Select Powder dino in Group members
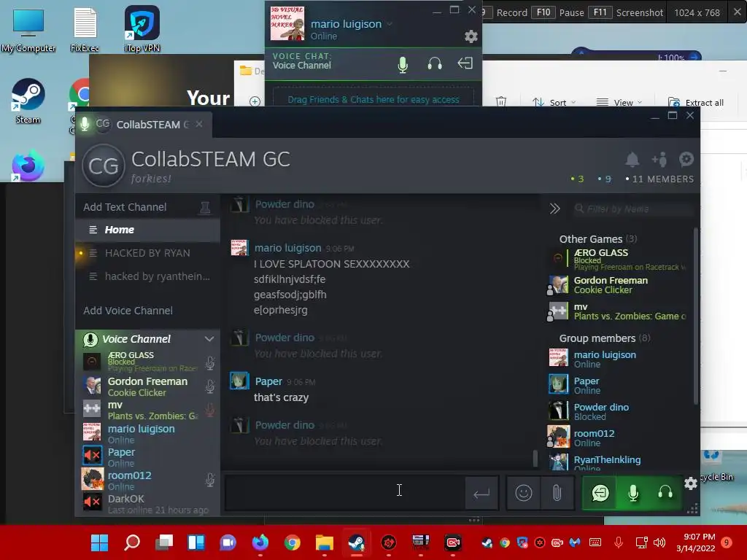 click(617, 411)
